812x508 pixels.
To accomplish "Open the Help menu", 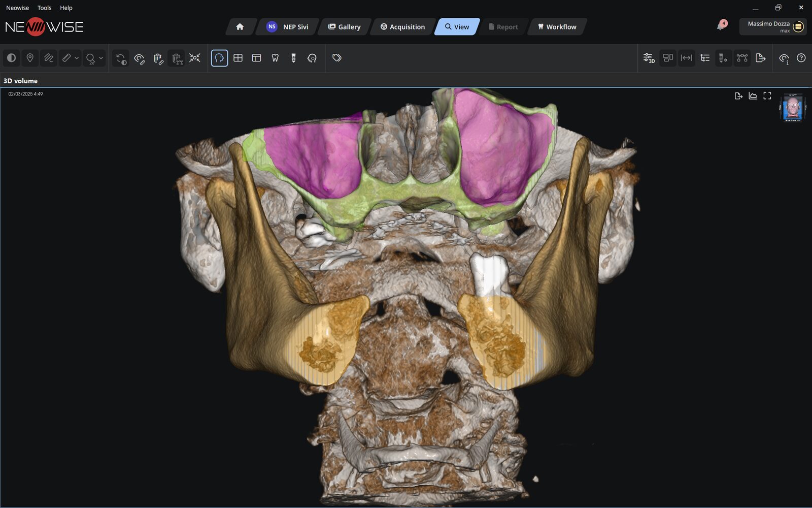I will pos(66,8).
